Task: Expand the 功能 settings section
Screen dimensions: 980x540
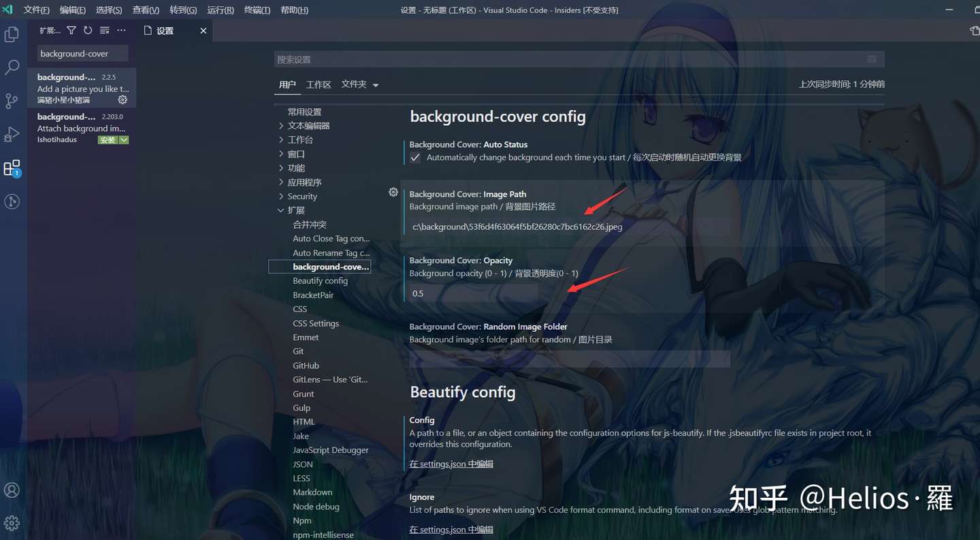Action: click(281, 168)
